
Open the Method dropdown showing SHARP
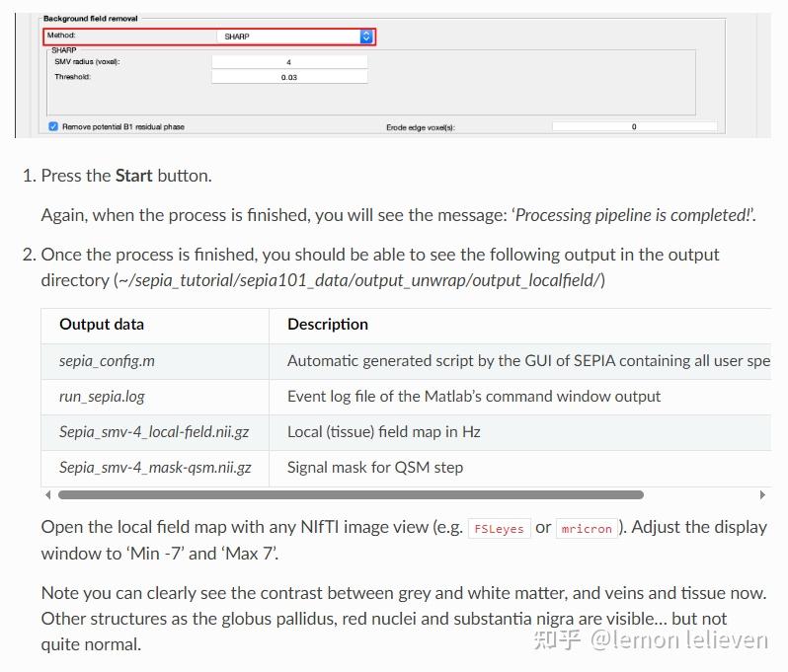pyautogui.click(x=286, y=37)
